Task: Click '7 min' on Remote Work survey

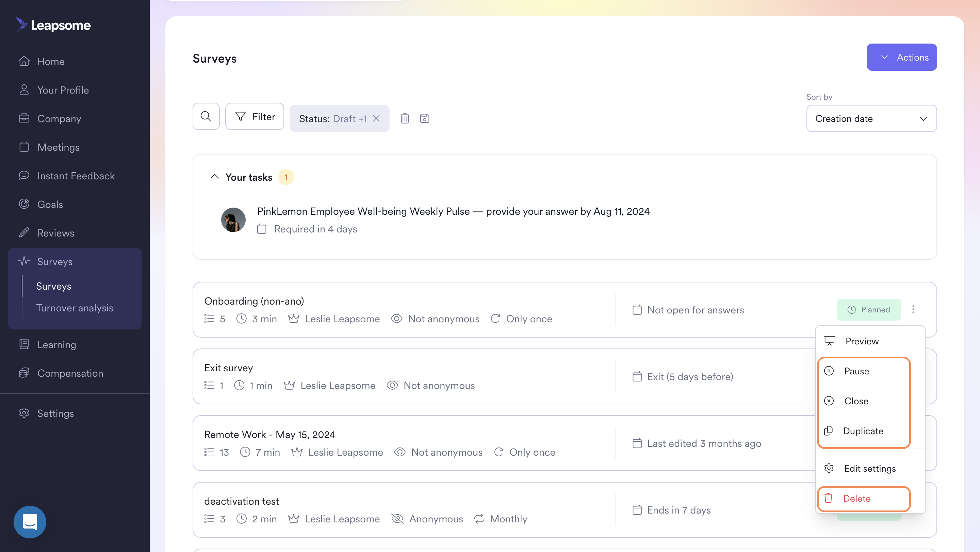Action: (267, 452)
